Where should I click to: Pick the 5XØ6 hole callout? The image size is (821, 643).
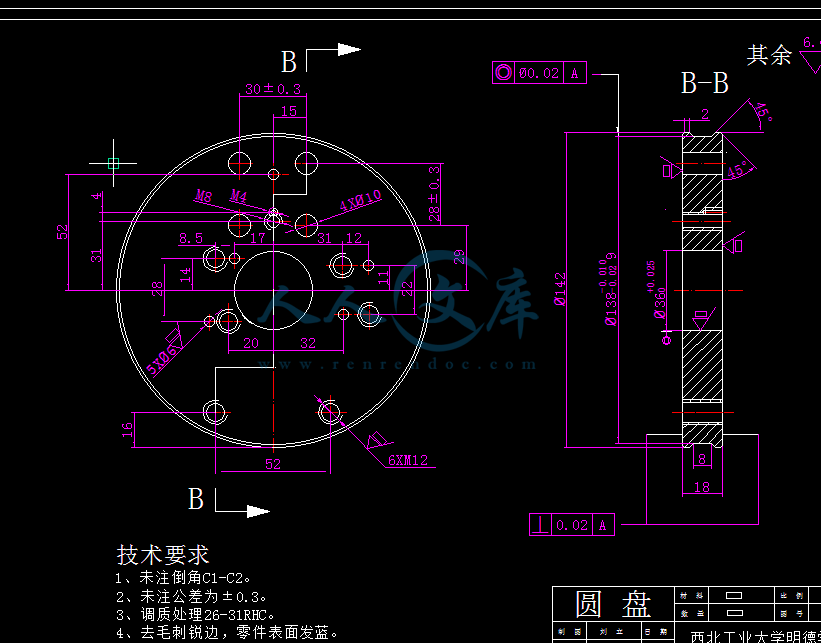(164, 359)
